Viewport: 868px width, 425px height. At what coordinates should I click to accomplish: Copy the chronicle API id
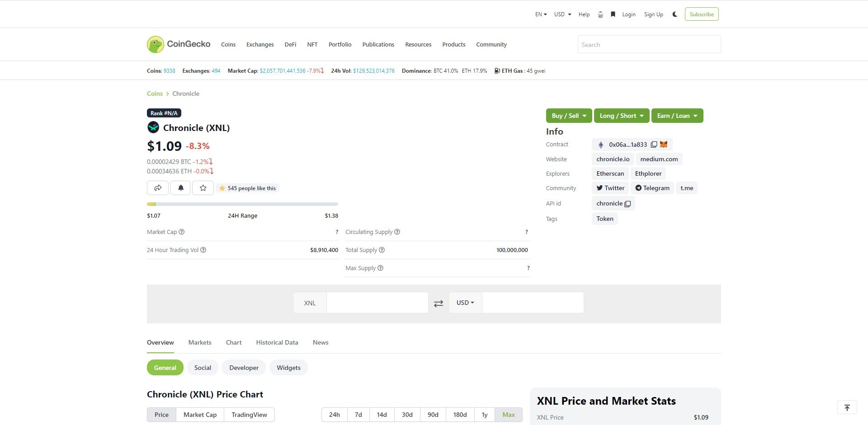[627, 204]
